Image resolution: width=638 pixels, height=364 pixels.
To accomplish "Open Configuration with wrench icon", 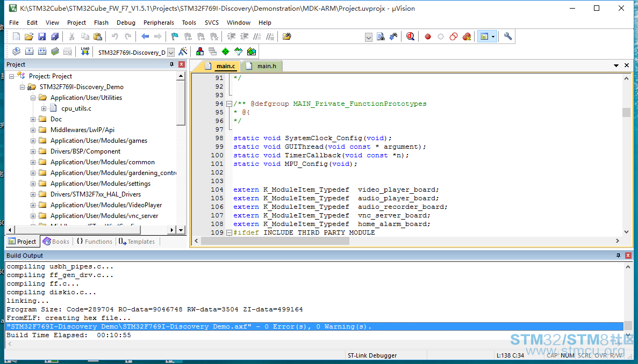I will 508,37.
